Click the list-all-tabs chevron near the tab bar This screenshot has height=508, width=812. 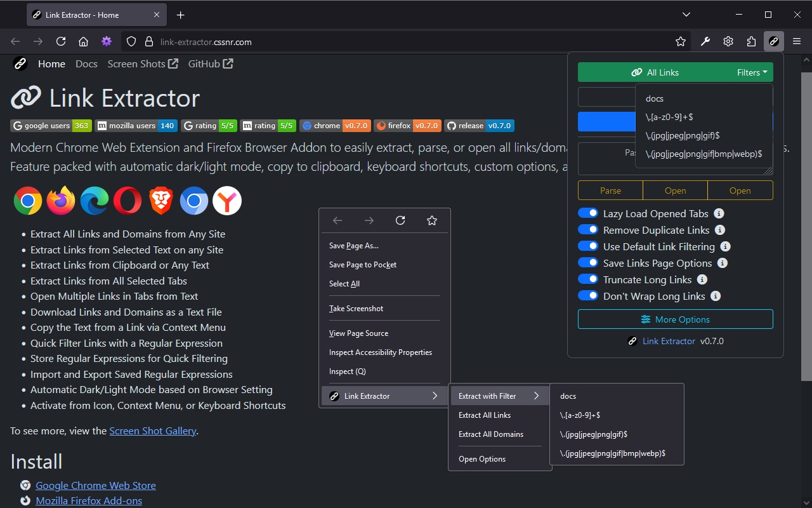coord(686,14)
